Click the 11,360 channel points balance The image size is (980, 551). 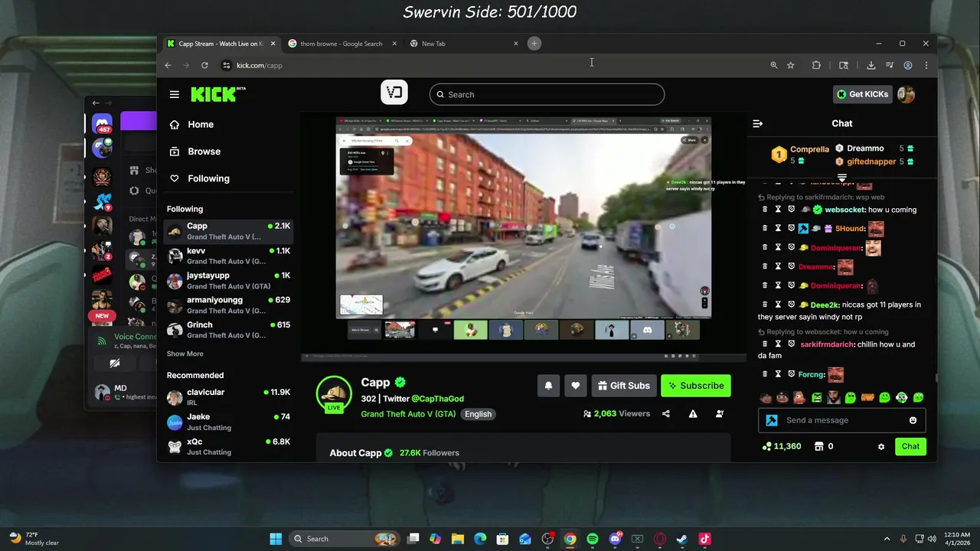[782, 446]
